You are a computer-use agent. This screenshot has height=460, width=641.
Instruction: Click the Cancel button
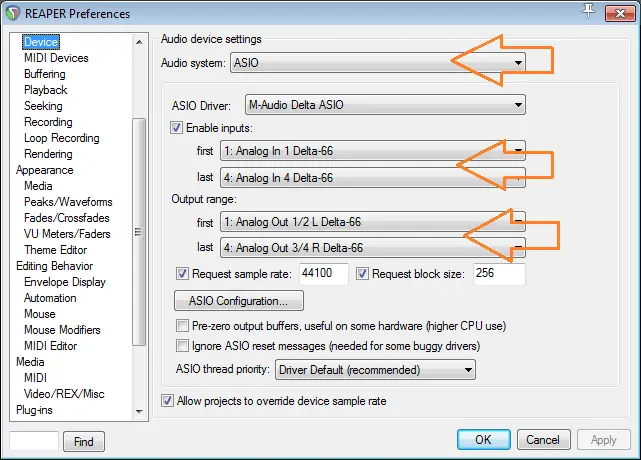543,440
